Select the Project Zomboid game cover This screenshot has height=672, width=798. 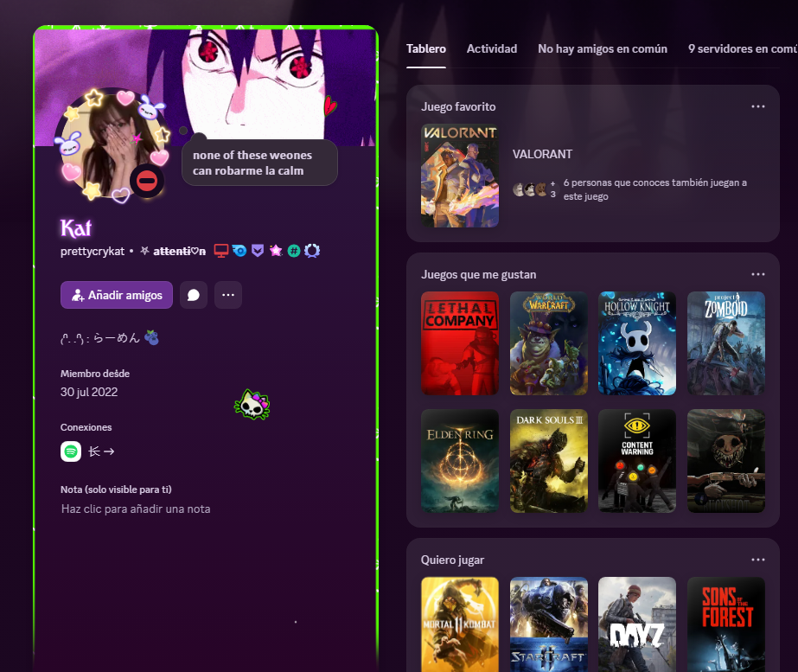726,343
